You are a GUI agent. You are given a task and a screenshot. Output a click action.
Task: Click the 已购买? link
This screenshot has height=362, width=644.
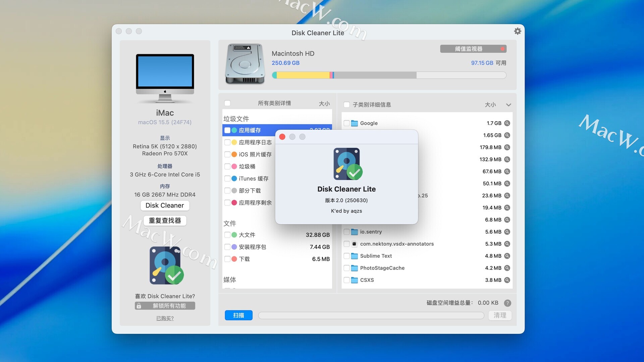point(165,318)
